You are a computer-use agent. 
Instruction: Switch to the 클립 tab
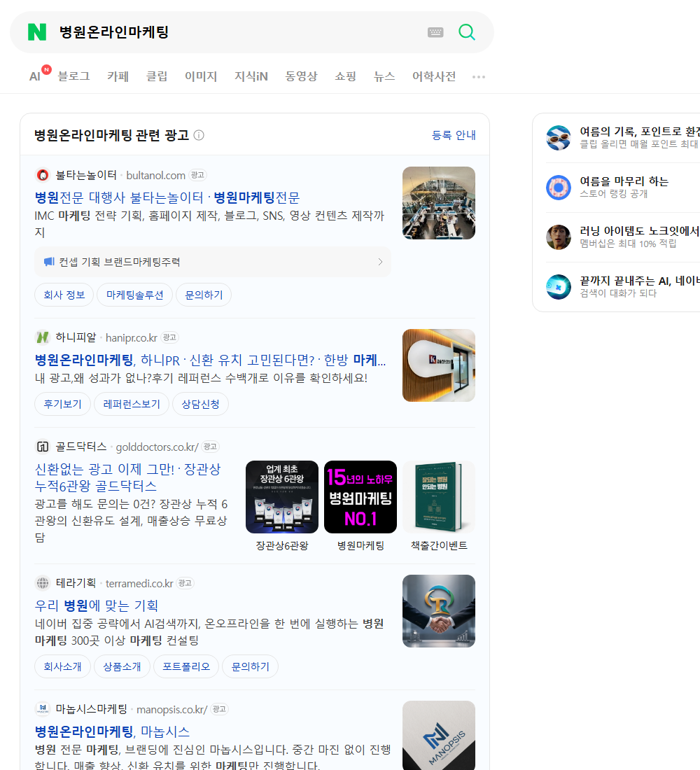coord(157,76)
